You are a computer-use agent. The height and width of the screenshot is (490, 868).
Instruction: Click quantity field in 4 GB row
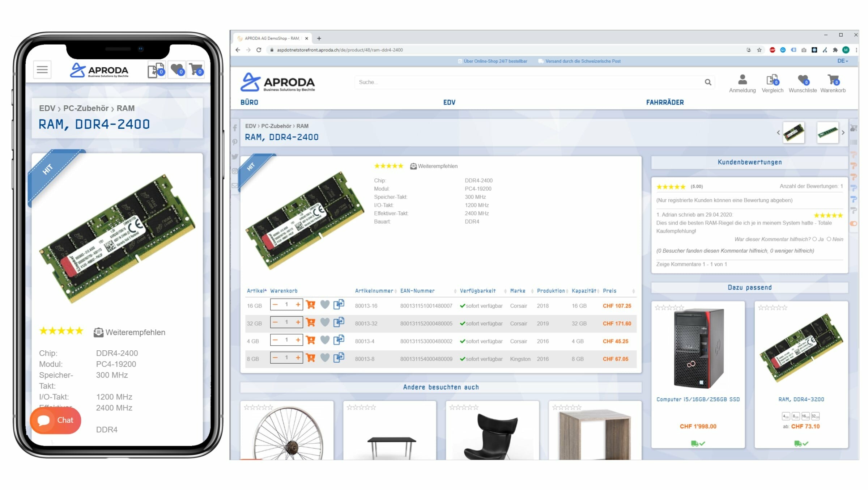click(x=286, y=340)
